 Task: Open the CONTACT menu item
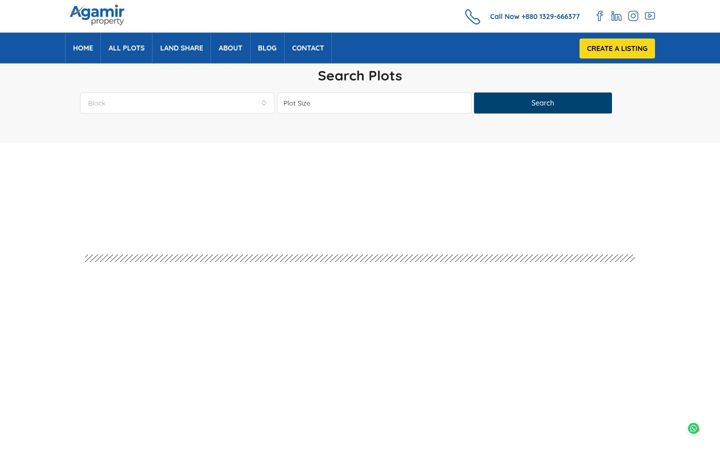click(x=308, y=48)
